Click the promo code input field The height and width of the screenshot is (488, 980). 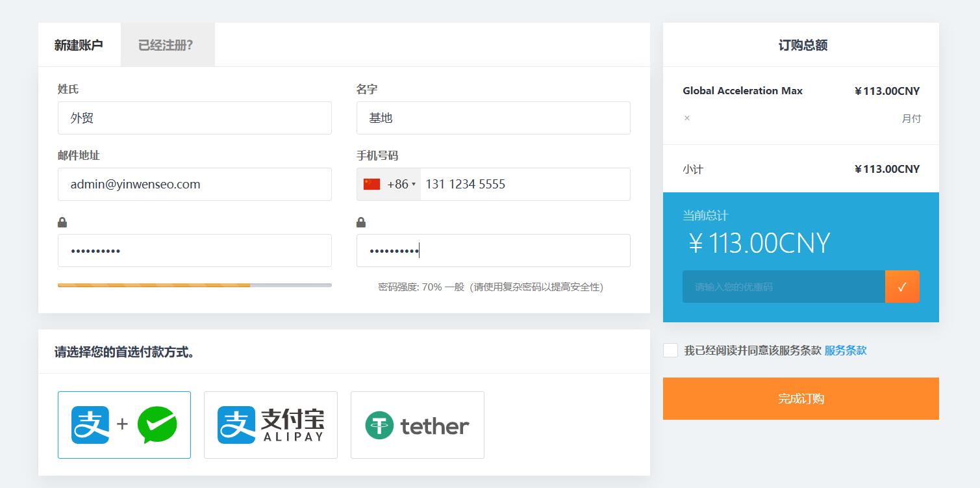784,287
